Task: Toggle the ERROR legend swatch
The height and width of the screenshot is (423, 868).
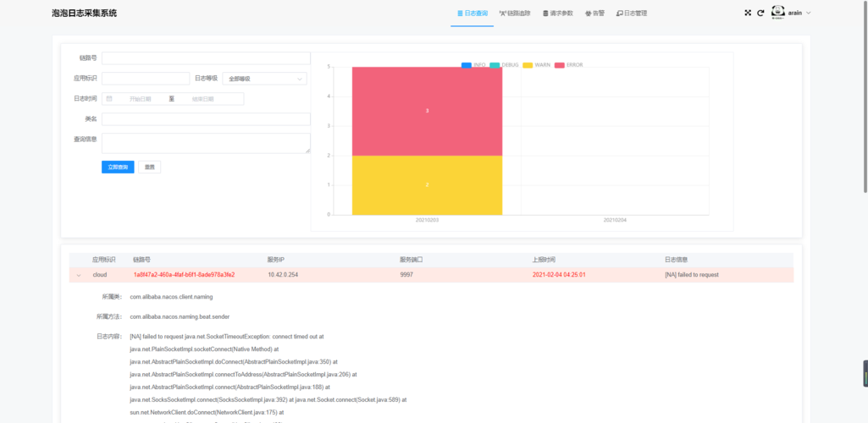Action: click(559, 65)
